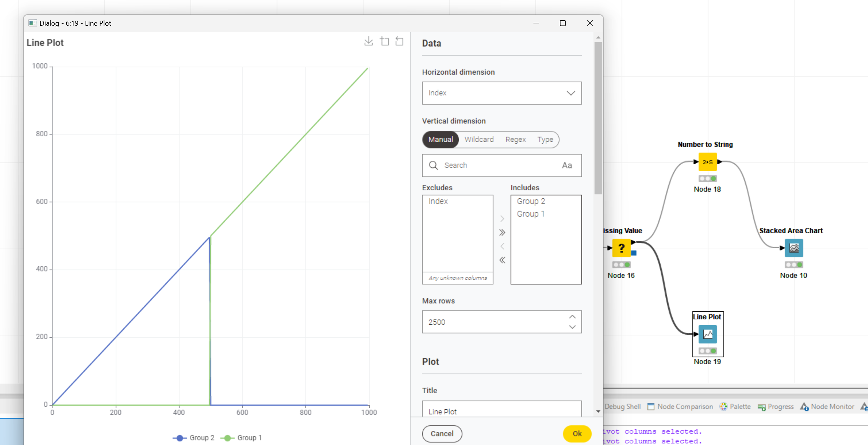Click the Node 18 status traffic light

click(x=707, y=178)
